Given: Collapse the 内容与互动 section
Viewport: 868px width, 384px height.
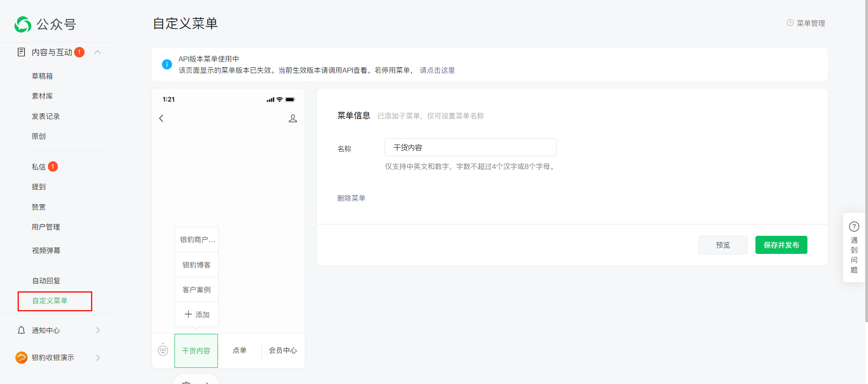Looking at the screenshot, I should click(98, 52).
